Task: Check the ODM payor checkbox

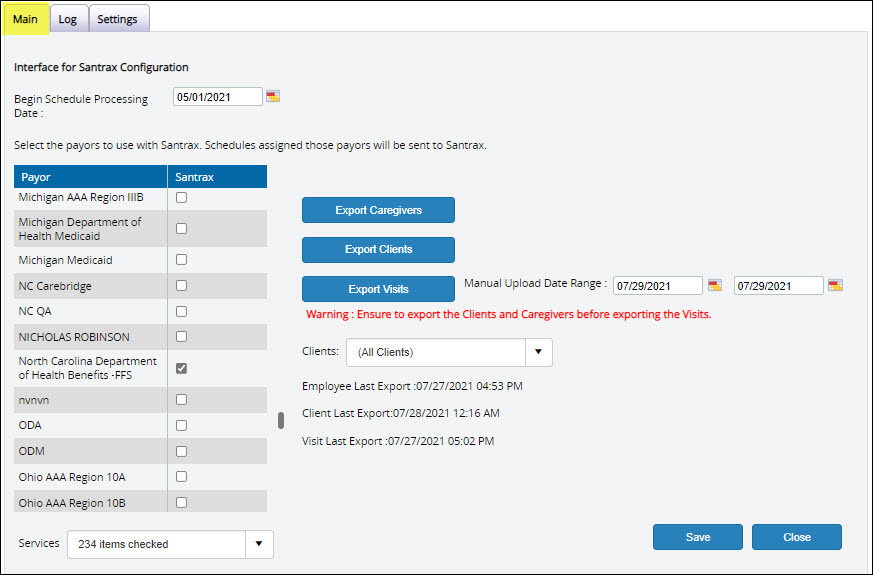Action: 182,451
